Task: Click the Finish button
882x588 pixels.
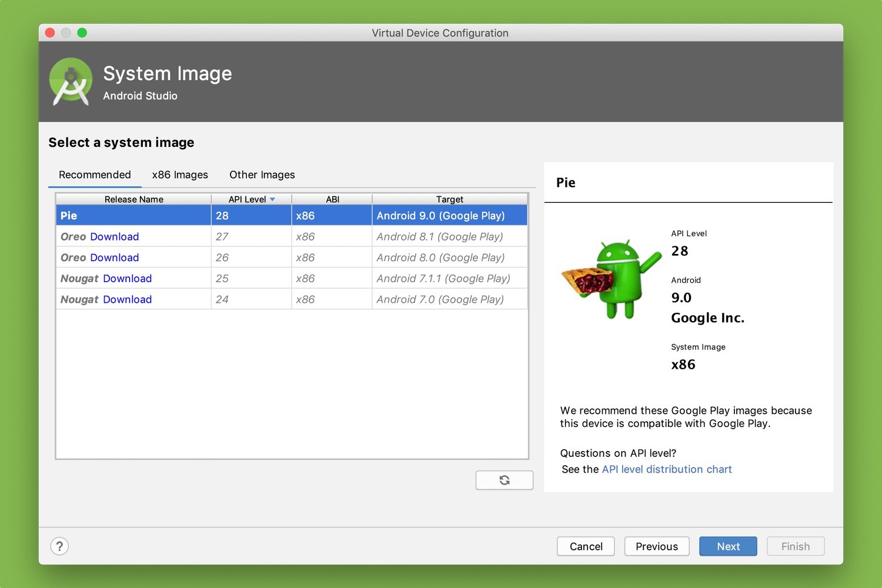Action: point(796,546)
